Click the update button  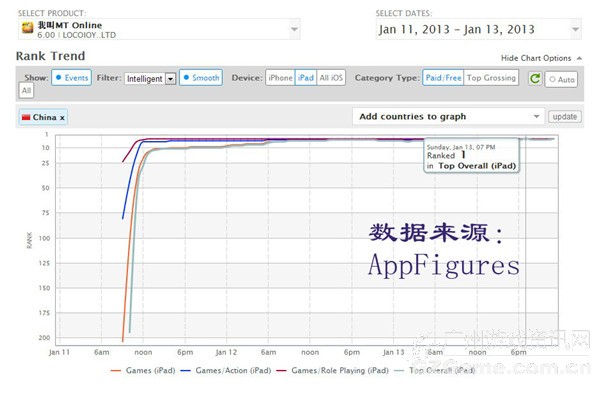click(x=564, y=117)
